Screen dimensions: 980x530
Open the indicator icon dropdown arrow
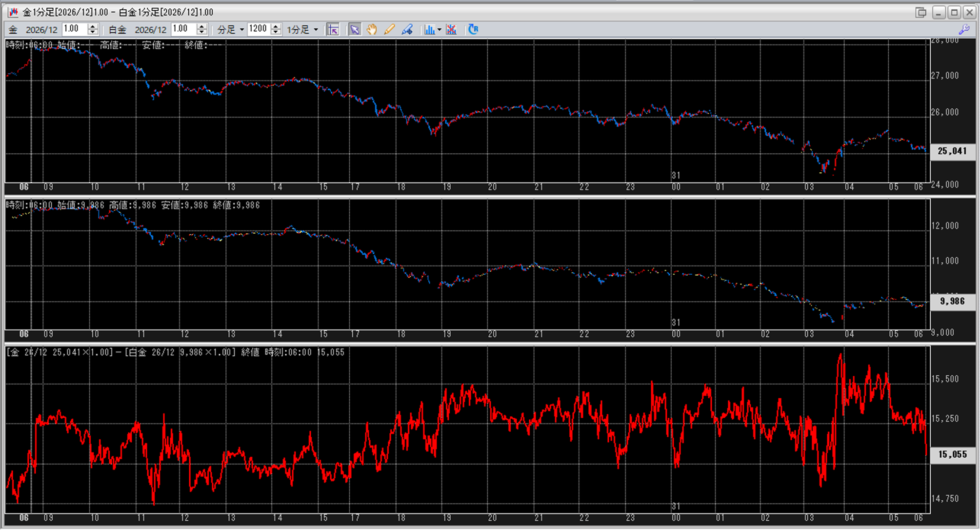click(x=440, y=30)
